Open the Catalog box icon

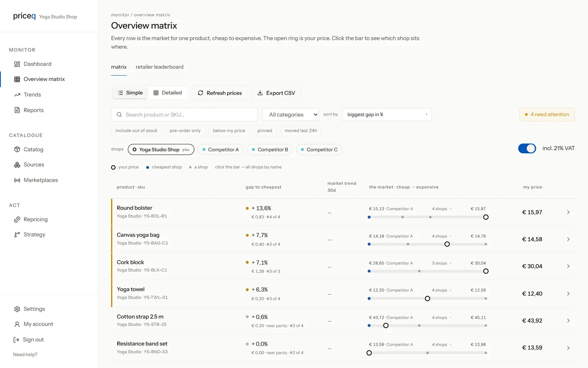point(17,149)
